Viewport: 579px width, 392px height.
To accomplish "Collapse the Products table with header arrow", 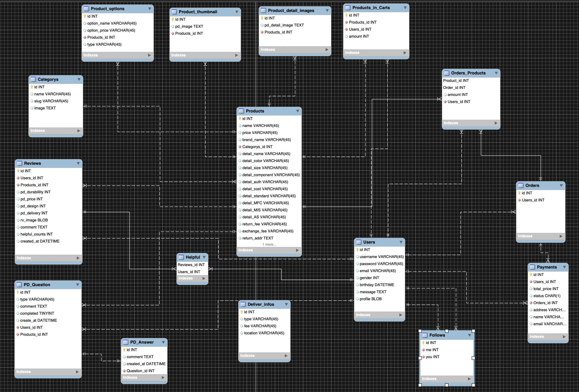I will coord(298,111).
